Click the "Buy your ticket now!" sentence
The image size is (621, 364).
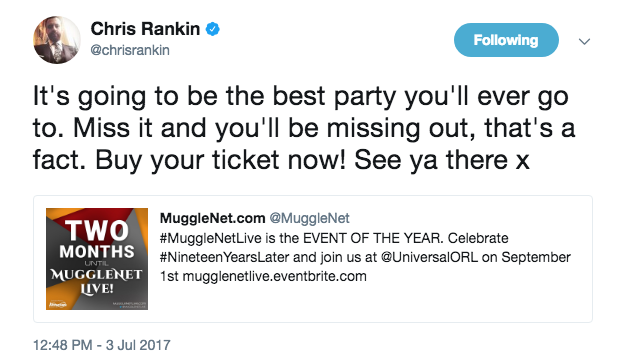point(221,160)
